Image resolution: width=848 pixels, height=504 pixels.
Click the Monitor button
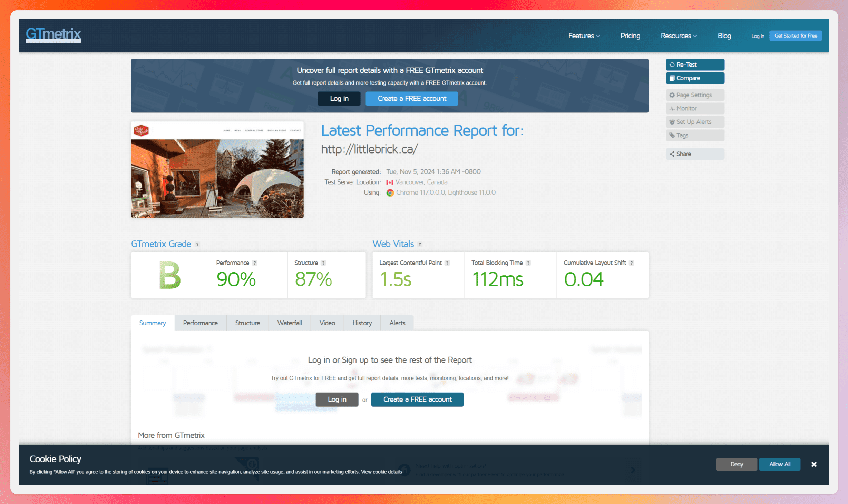[x=695, y=109]
